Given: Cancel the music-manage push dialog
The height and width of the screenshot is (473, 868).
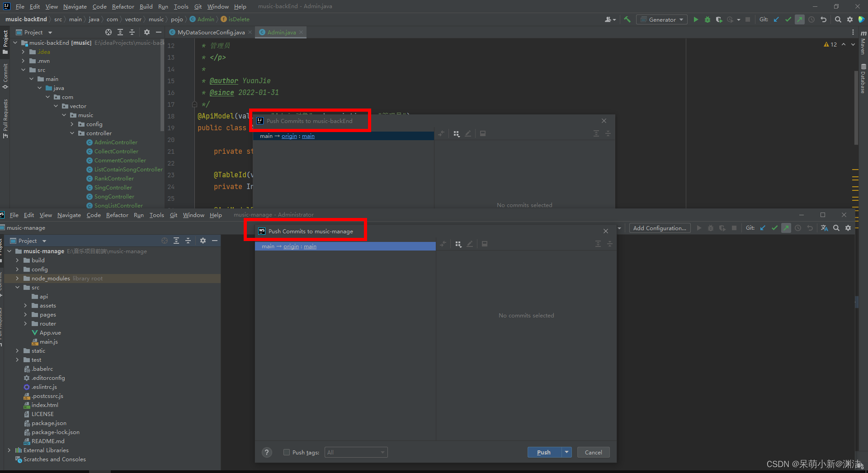Looking at the screenshot, I should [593, 452].
